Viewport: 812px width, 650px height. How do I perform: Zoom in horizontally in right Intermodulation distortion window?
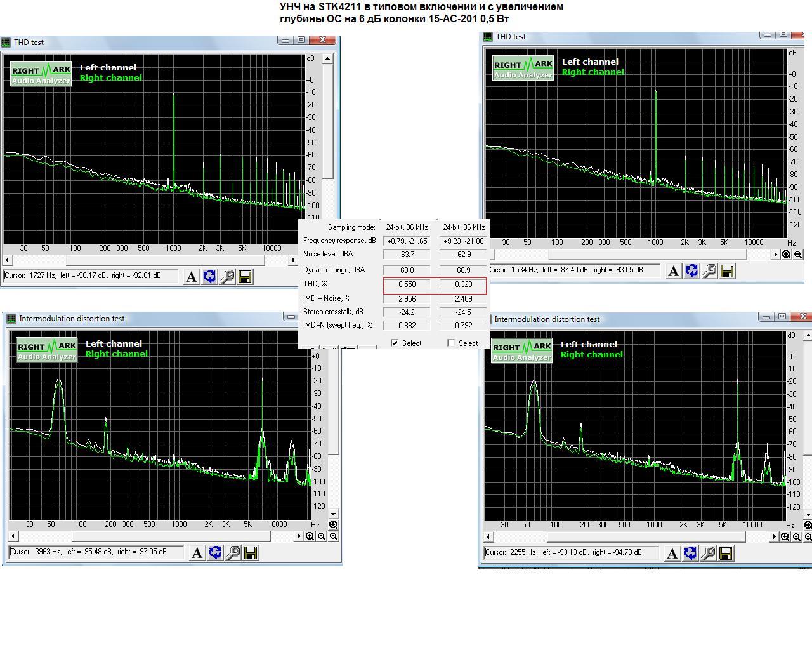(x=785, y=537)
